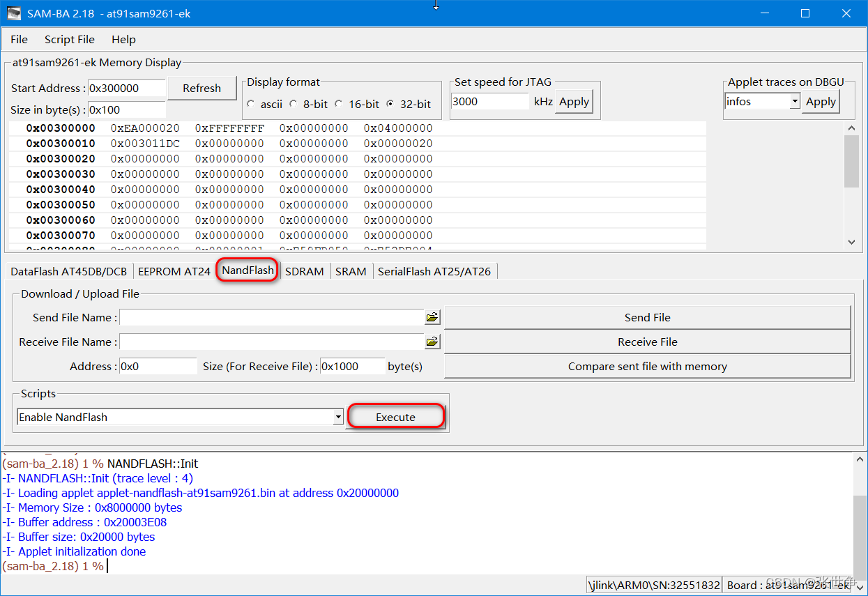This screenshot has width=868, height=596.
Task: Switch to DataFlash AT45DB/DCB tab
Action: pos(69,272)
